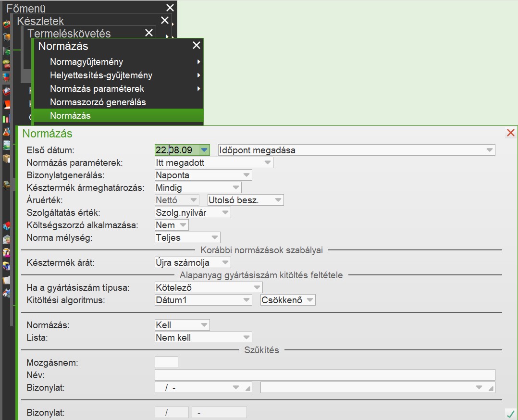Click the shopping cart icon in left sidebar

point(6,37)
